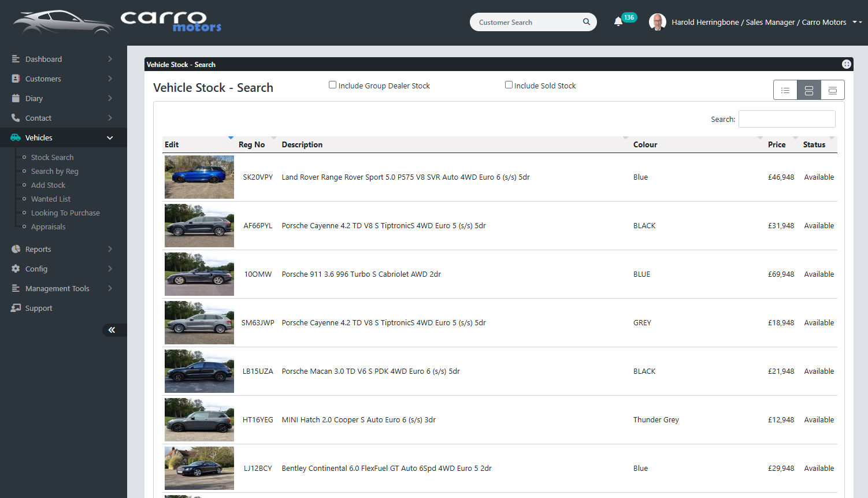Sort the table by Price column
This screenshot has width=868, height=498.
pos(776,144)
